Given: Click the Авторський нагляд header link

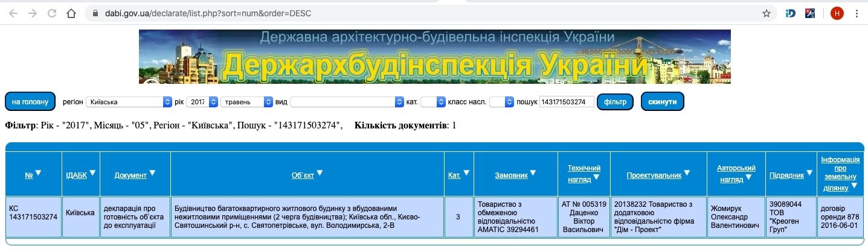Looking at the screenshot, I should click(736, 173).
